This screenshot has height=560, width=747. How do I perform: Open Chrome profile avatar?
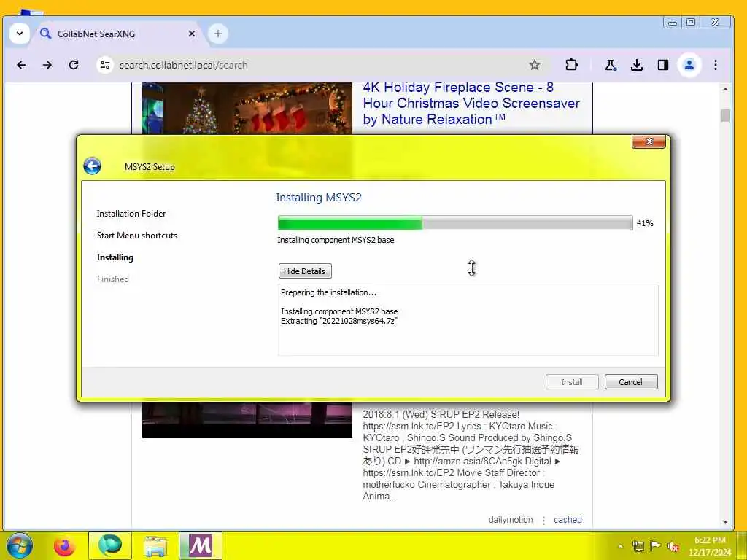pos(689,65)
